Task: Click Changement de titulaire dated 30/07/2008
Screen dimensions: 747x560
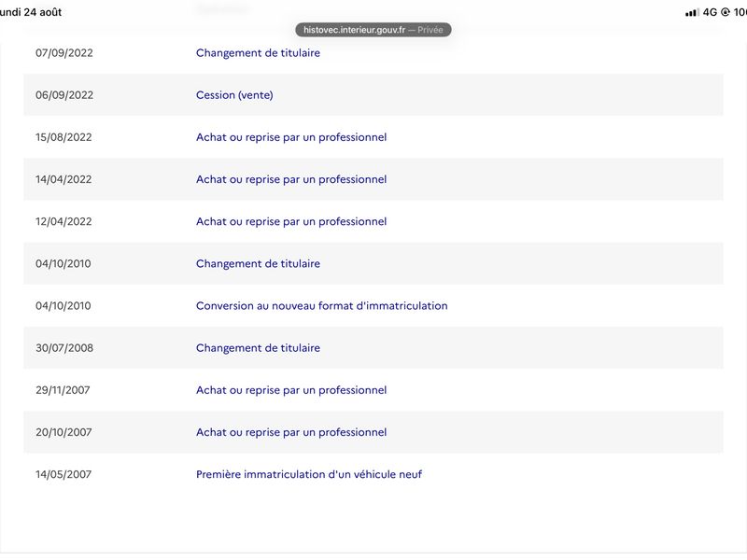Action: [x=258, y=347]
